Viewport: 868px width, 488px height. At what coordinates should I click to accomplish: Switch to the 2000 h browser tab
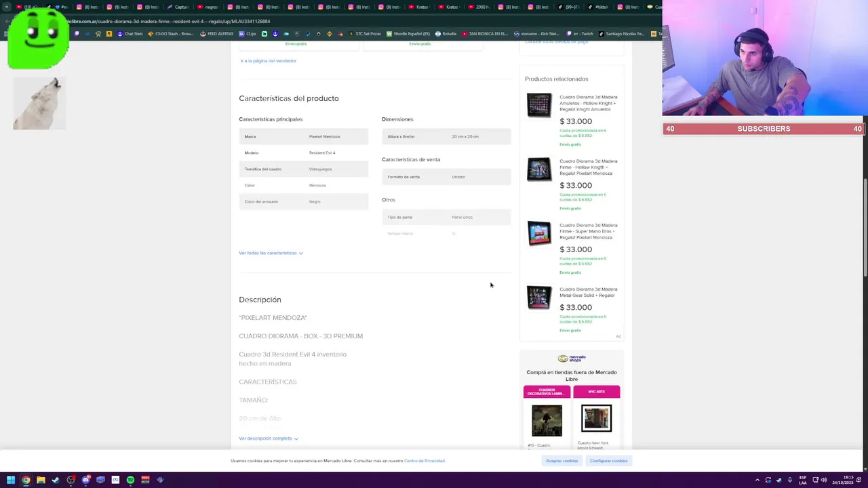[x=478, y=7]
